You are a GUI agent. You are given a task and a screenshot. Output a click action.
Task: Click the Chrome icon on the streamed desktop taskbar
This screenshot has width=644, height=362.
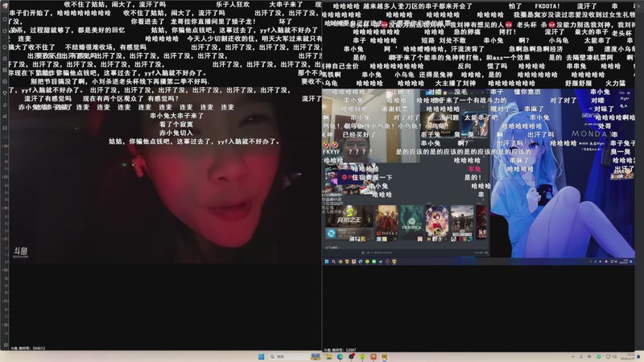341,261
